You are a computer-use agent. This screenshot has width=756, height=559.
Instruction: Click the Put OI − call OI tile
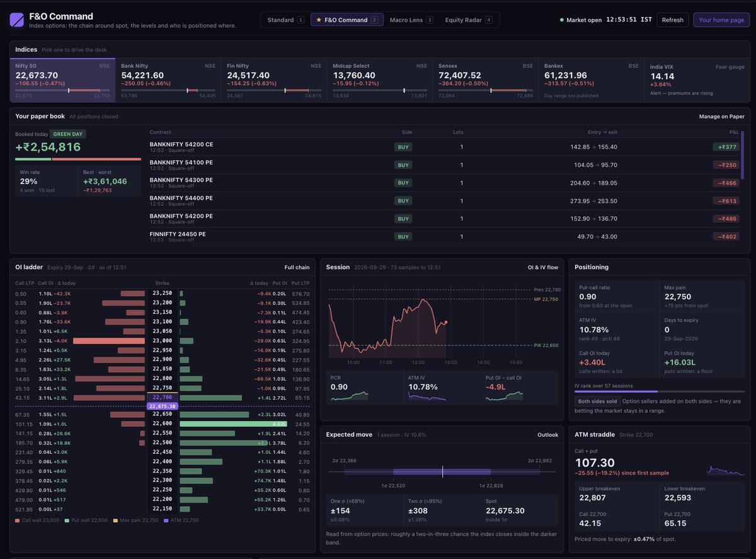pos(519,388)
